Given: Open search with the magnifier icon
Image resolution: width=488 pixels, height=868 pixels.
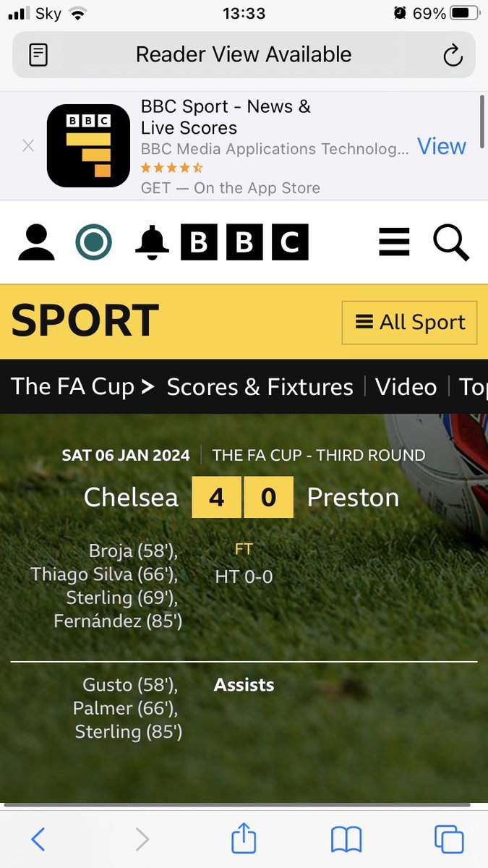Looking at the screenshot, I should click(x=451, y=242).
